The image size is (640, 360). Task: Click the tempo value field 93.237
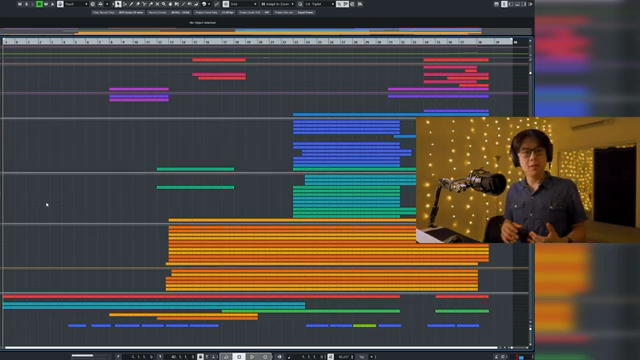click(x=345, y=357)
